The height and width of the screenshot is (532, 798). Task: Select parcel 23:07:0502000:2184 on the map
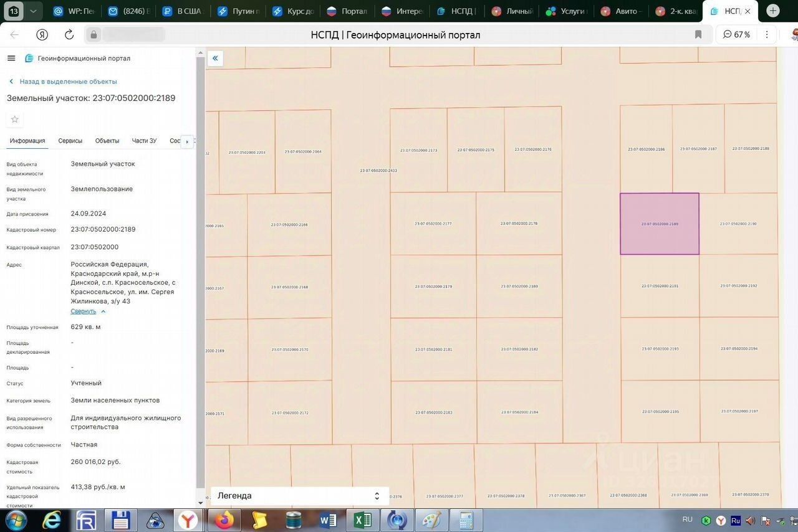coord(519,412)
